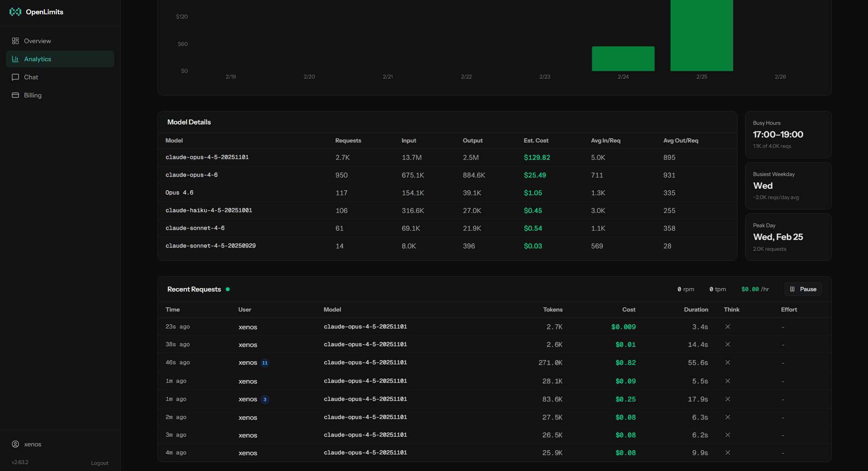Click the OpenLimits logo icon
Screen dimensions: 868x471
click(15, 12)
